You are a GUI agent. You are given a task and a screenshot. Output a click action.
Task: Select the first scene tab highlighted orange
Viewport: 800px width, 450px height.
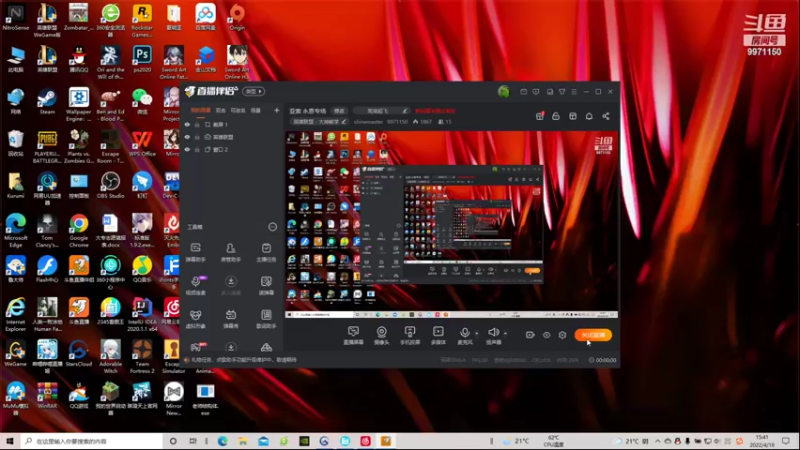pos(201,110)
